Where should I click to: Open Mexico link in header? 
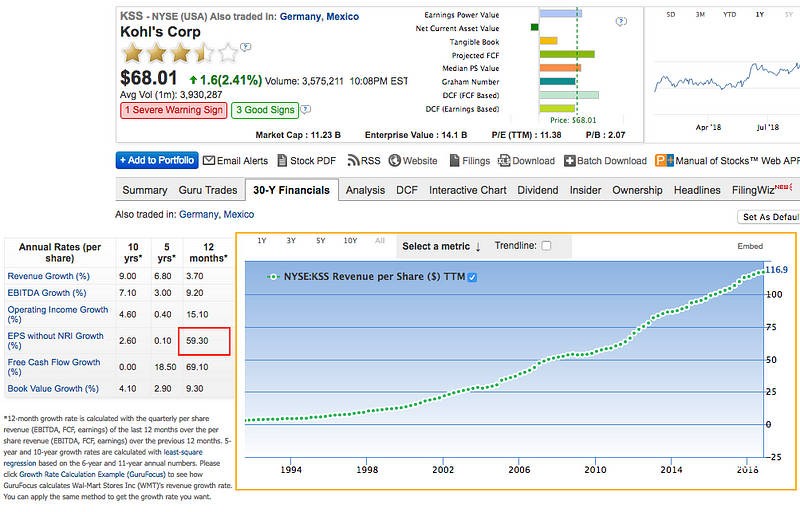(x=342, y=17)
